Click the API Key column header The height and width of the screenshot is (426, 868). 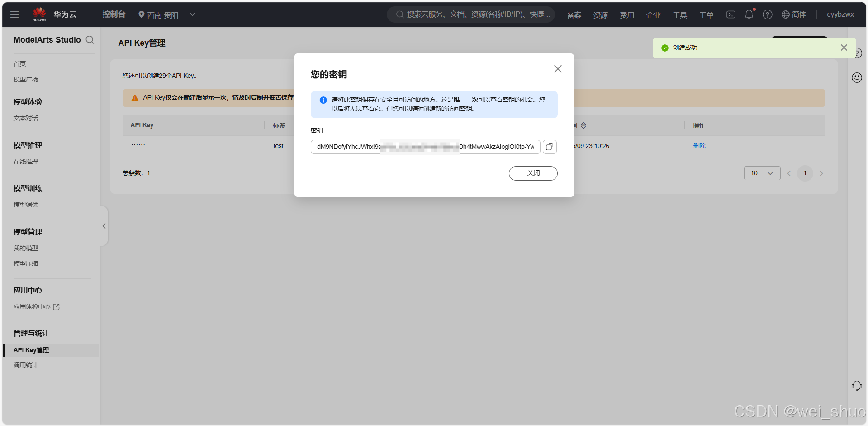pos(142,125)
